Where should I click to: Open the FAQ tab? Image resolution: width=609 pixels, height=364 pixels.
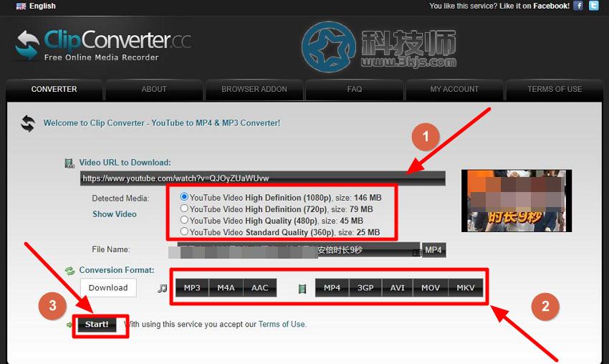tap(355, 90)
